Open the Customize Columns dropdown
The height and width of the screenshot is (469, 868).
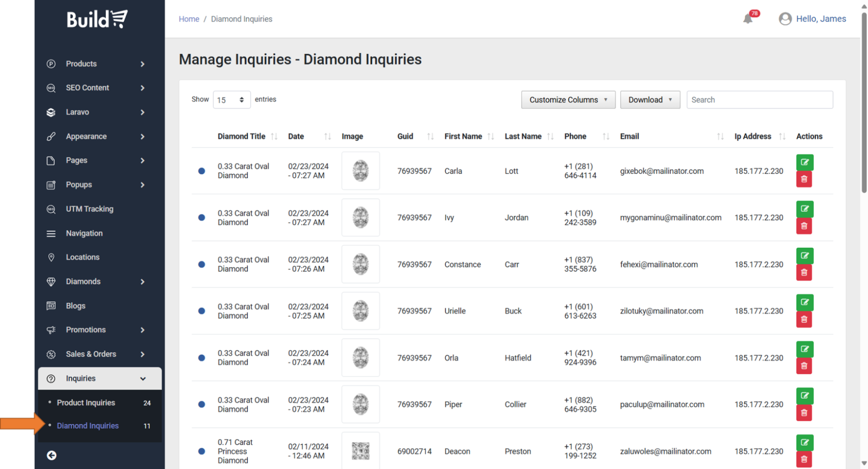pos(568,99)
